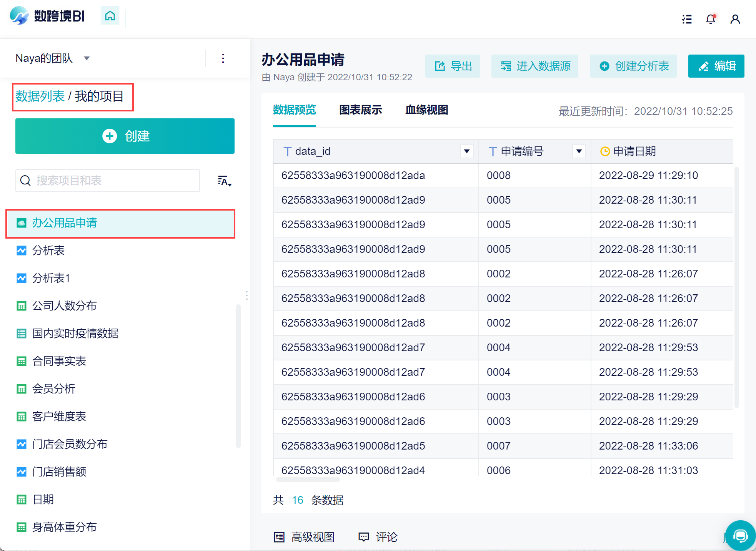The width and height of the screenshot is (756, 551).
Task: Open the customer support chat bubble
Action: pyautogui.click(x=740, y=535)
